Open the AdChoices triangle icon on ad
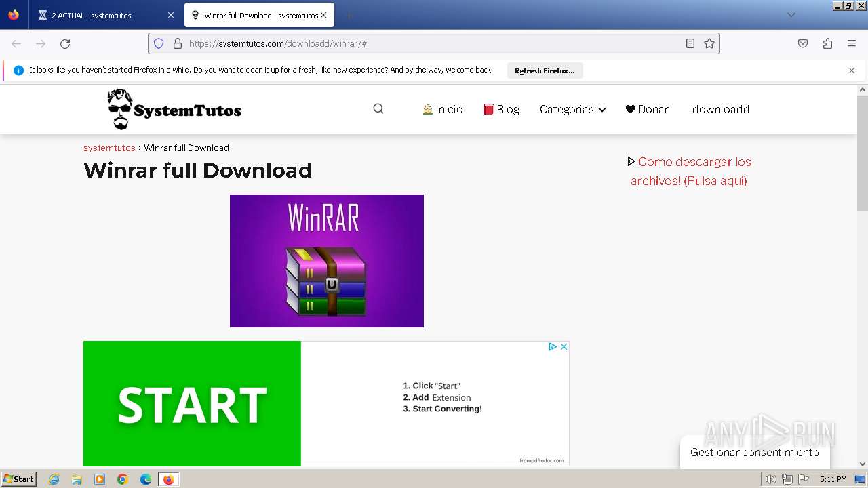The image size is (868, 488). 553,346
